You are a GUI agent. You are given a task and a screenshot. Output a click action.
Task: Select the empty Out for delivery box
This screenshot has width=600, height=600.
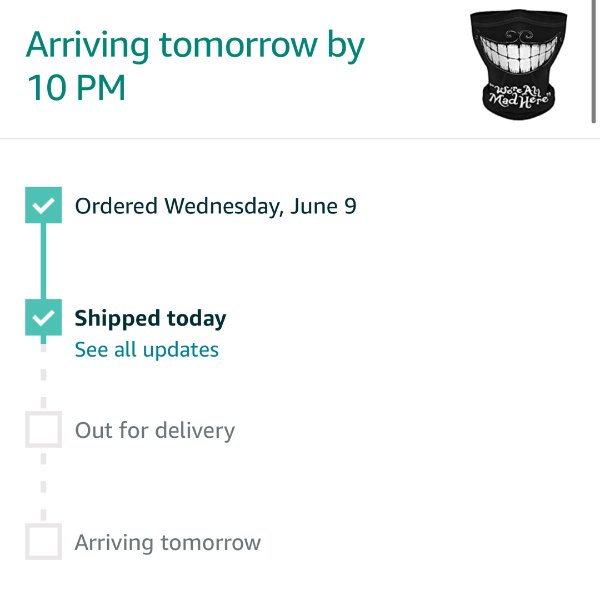(43, 429)
